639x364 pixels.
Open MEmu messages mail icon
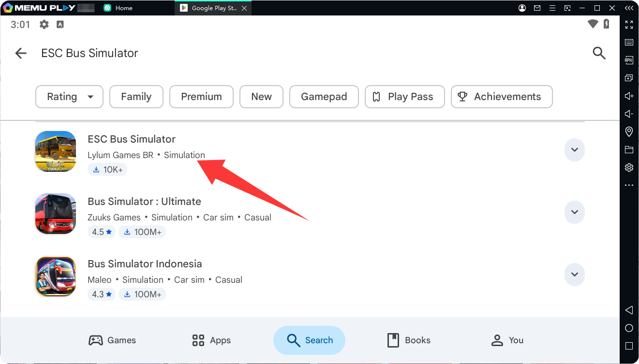(537, 8)
